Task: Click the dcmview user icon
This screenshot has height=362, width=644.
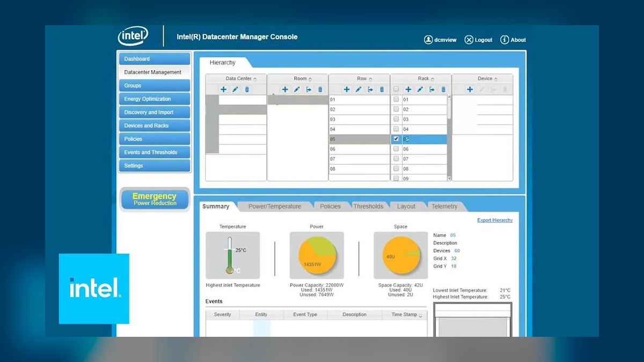Action: pos(428,40)
